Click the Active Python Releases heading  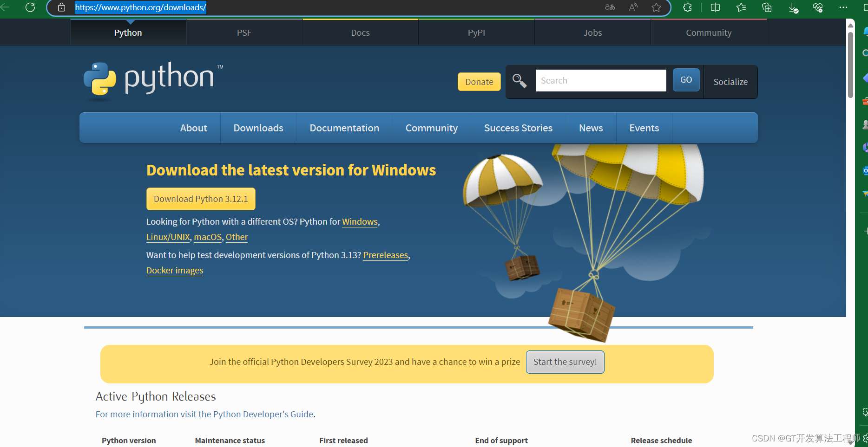[x=156, y=396]
